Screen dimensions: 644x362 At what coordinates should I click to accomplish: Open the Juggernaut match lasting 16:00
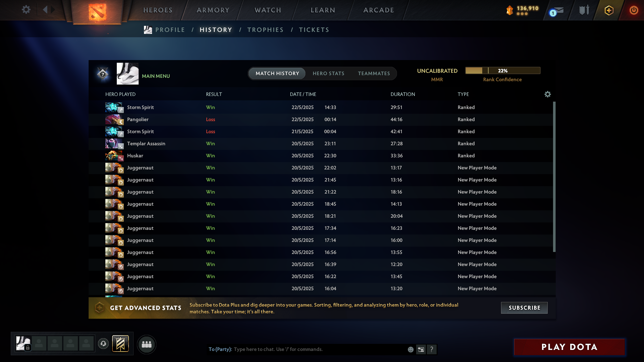coord(320,240)
